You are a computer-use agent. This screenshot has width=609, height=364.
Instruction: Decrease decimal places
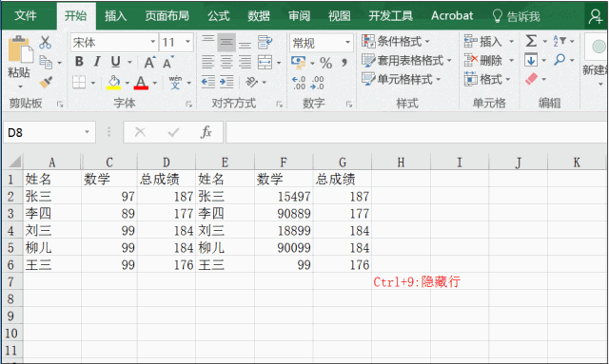pyautogui.click(x=317, y=83)
